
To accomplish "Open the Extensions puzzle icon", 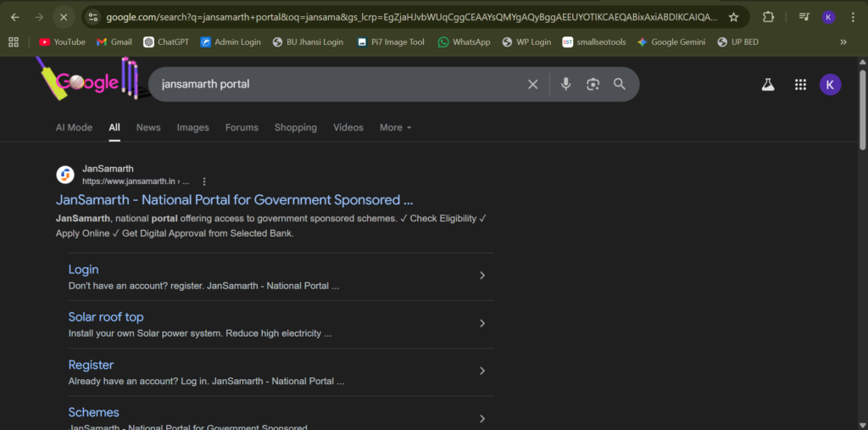I will [768, 17].
